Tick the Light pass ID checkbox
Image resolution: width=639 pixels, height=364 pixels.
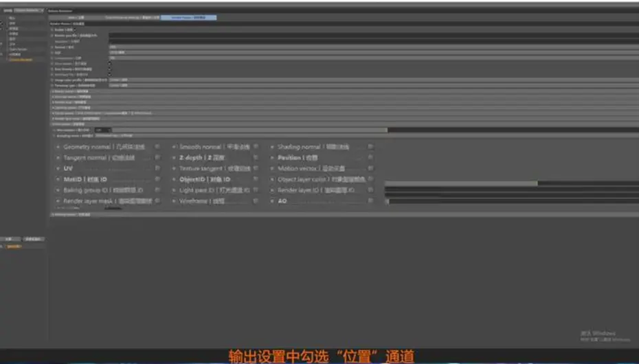[x=256, y=190]
